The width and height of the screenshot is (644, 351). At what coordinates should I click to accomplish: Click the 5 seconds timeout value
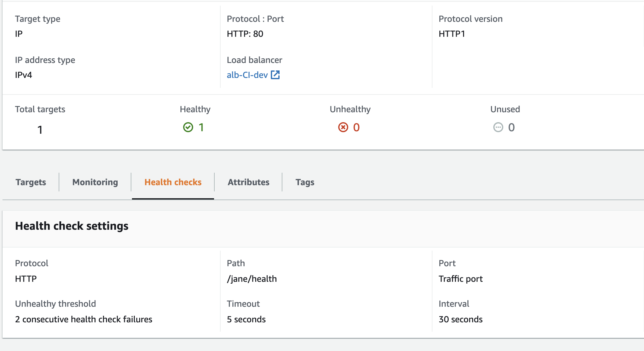click(x=246, y=319)
